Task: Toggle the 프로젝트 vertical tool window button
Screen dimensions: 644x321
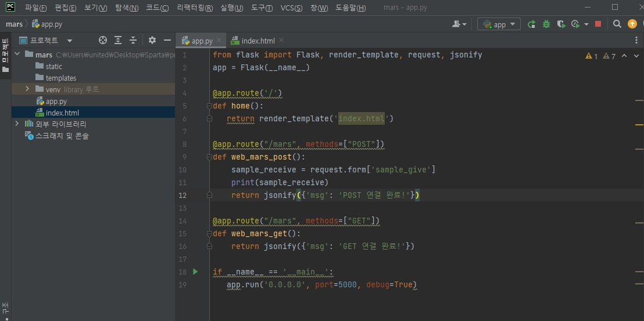Action: click(x=5, y=55)
